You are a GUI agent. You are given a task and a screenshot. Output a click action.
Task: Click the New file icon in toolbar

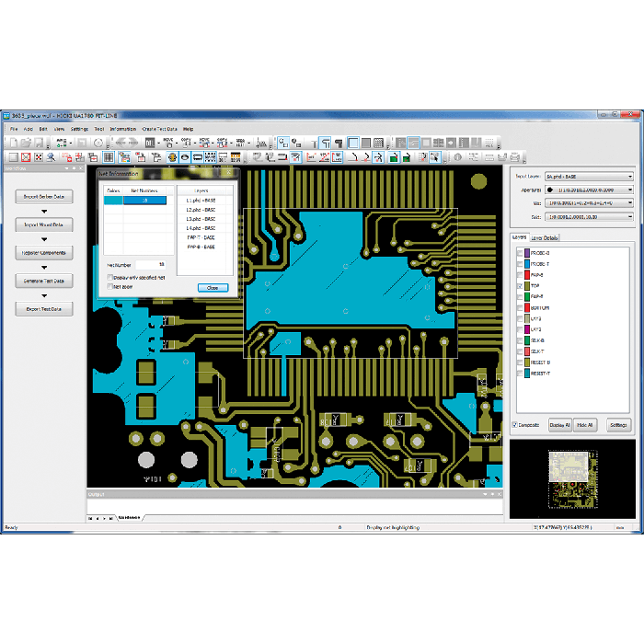click(13, 143)
